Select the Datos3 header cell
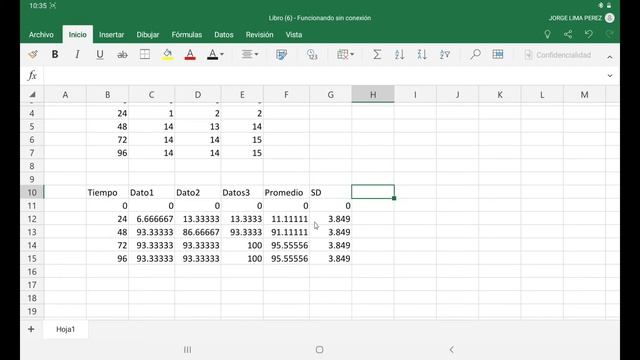This screenshot has height=360, width=640. [x=242, y=192]
